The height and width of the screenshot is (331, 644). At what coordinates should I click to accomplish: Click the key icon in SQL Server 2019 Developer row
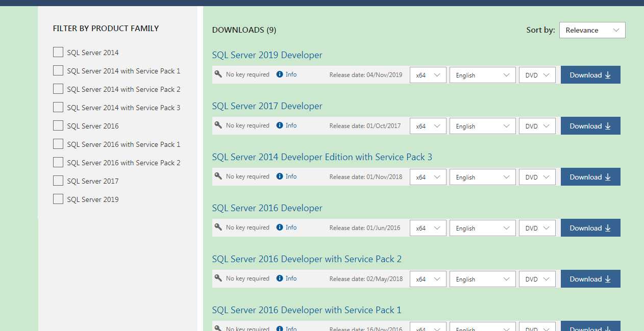pos(218,74)
